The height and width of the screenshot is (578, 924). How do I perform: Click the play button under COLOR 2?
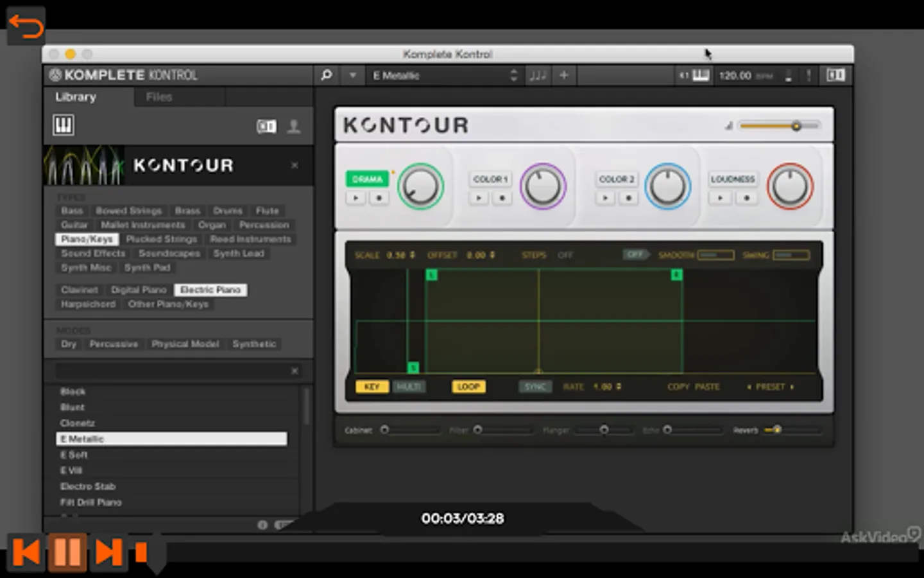coord(604,198)
